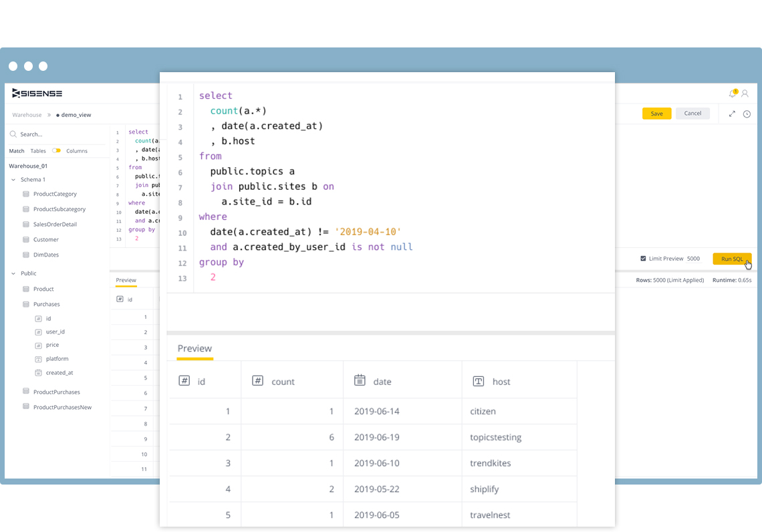Go to Warehouse breadcrumb

[27, 115]
